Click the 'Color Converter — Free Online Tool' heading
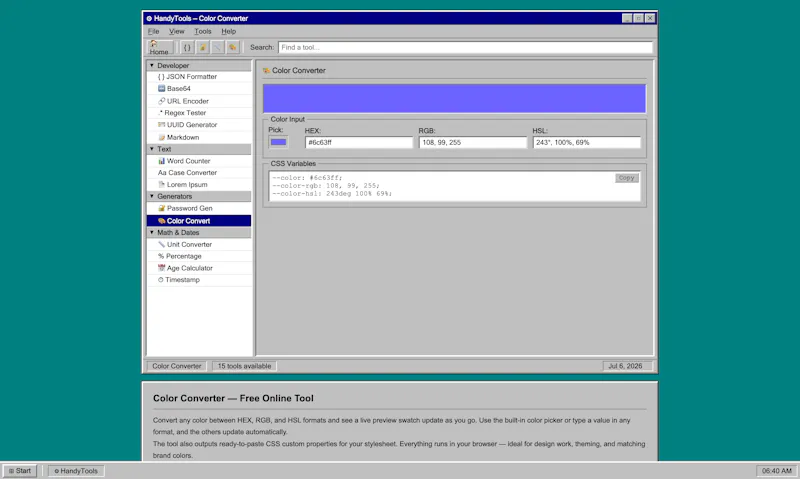800x479 pixels. (233, 398)
